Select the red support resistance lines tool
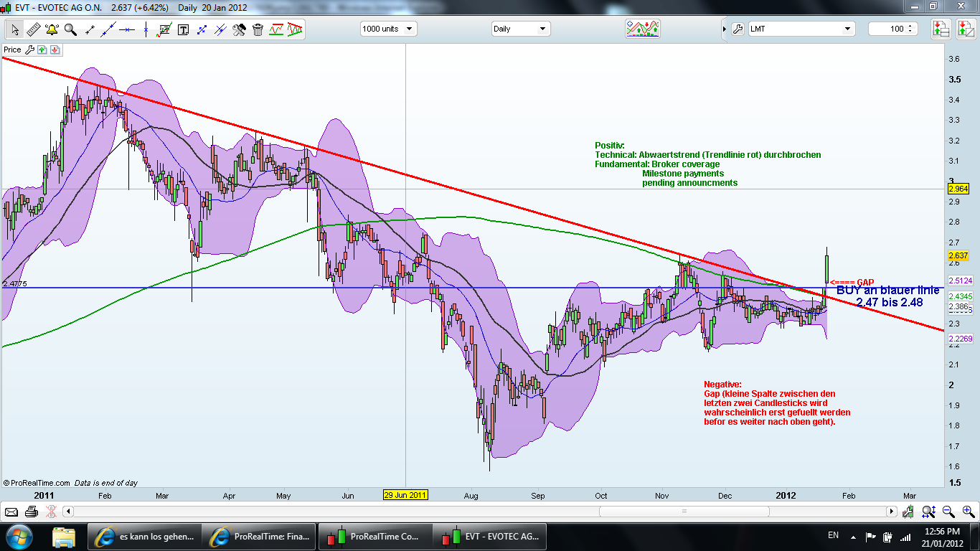Viewport: 980px width, 551px height. [276, 29]
